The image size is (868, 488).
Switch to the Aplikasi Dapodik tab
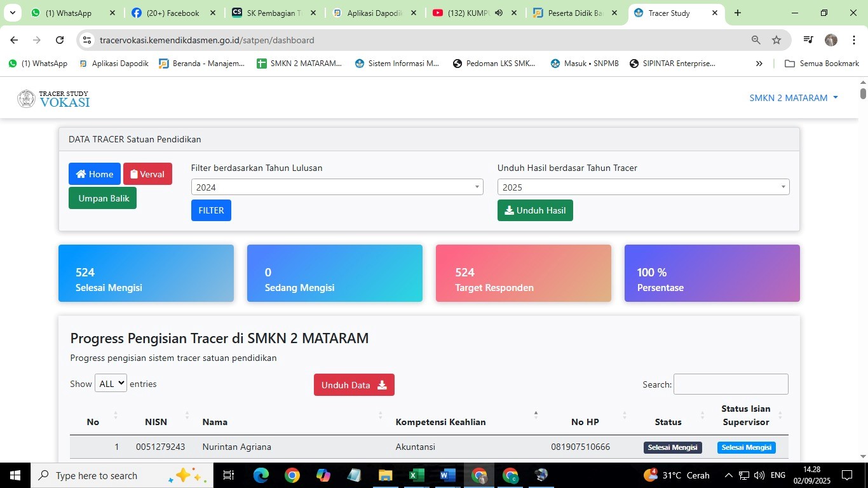tap(374, 13)
